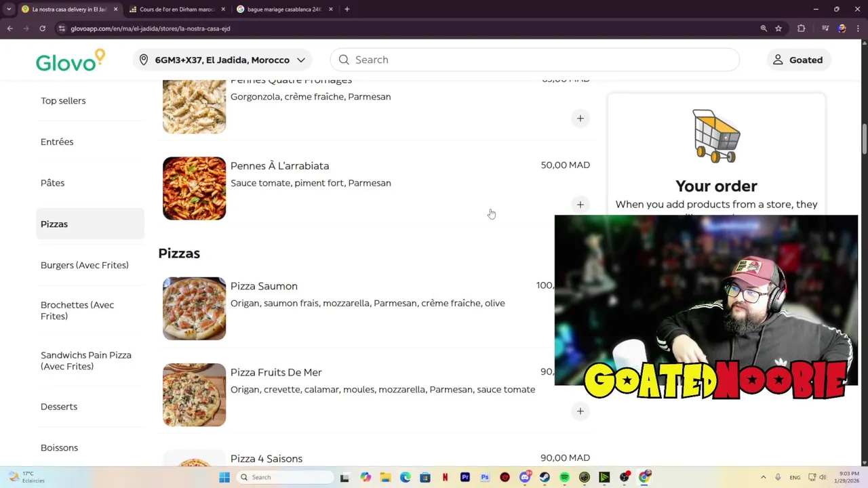Close the bague mariage casablanca tab
The image size is (868, 488).
[x=331, y=9]
